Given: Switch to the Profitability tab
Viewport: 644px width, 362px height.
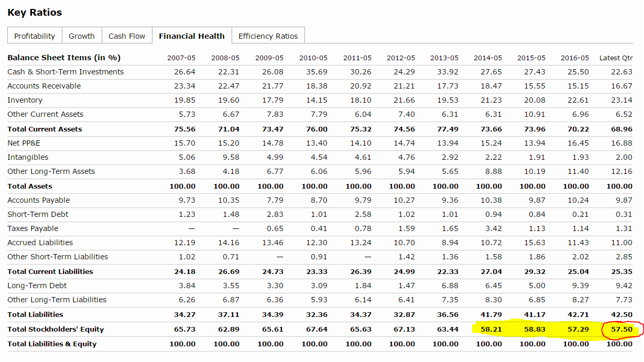Looking at the screenshot, I should (35, 36).
